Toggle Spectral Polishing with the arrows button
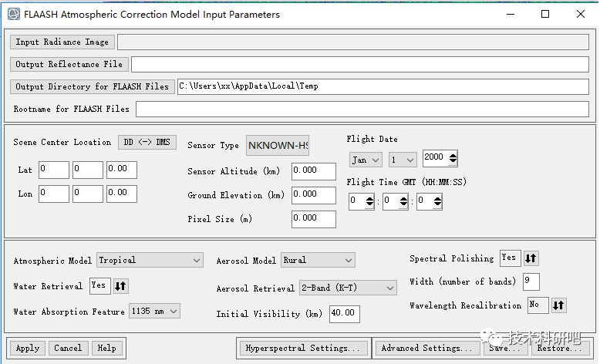This screenshot has height=364, width=600. [531, 258]
